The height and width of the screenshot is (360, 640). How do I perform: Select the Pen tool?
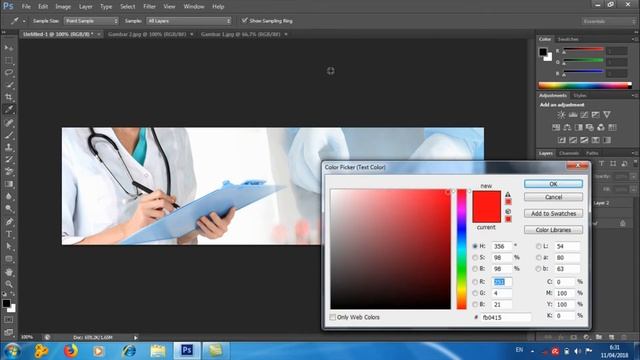[x=9, y=222]
